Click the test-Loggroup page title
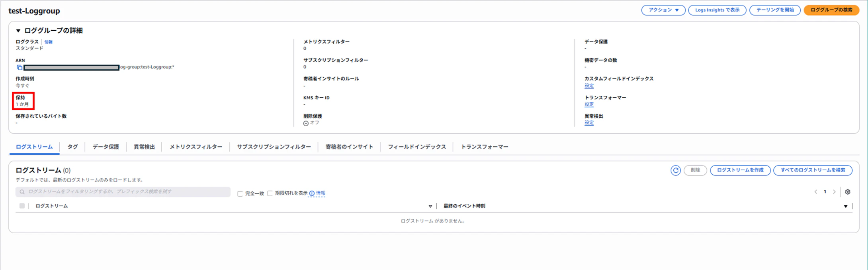The height and width of the screenshot is (270, 868). (x=34, y=11)
